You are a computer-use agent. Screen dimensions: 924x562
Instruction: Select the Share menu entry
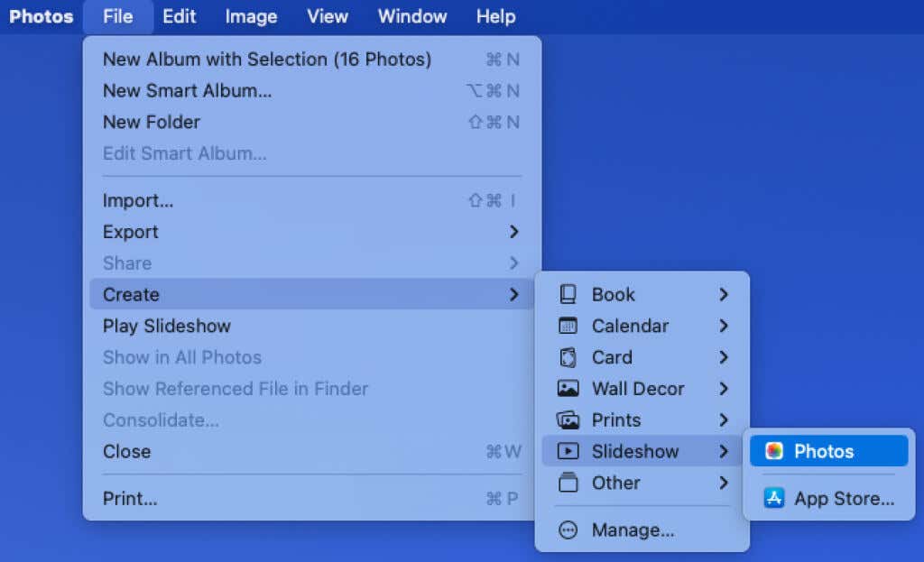(x=311, y=263)
